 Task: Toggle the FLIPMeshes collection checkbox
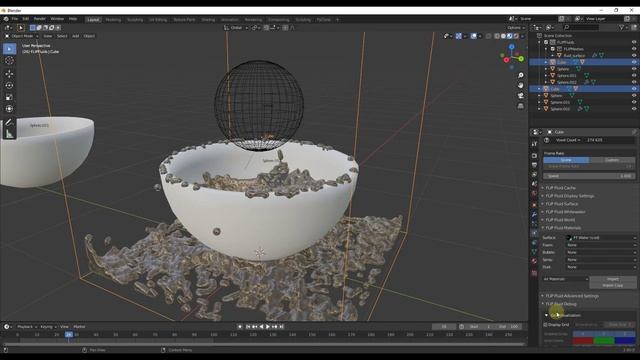(553, 49)
